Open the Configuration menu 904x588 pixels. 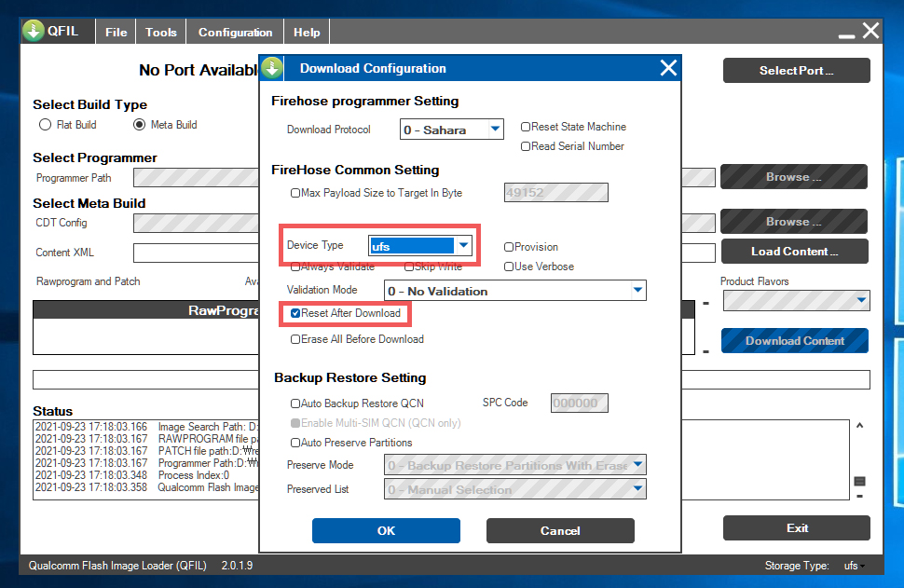(235, 33)
